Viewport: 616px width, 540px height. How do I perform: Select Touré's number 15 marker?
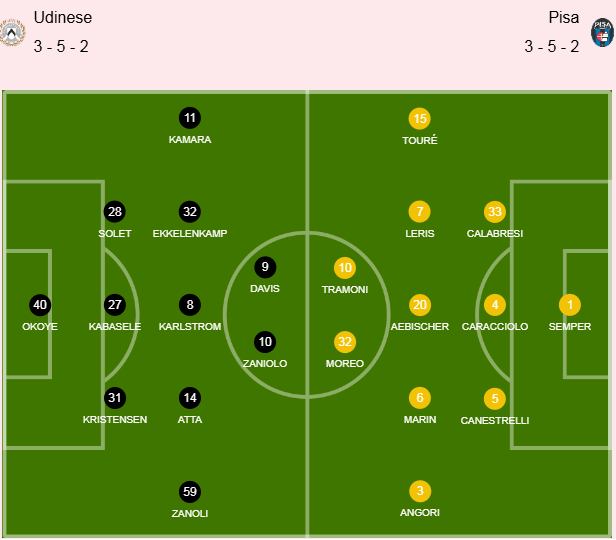click(420, 118)
